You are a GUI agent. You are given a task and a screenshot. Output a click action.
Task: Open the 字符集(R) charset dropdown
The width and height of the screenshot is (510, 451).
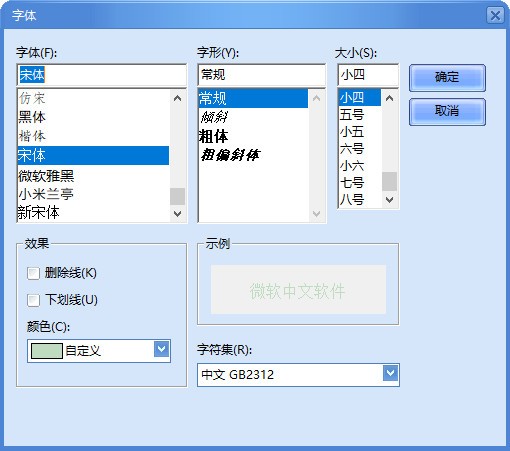tap(390, 373)
